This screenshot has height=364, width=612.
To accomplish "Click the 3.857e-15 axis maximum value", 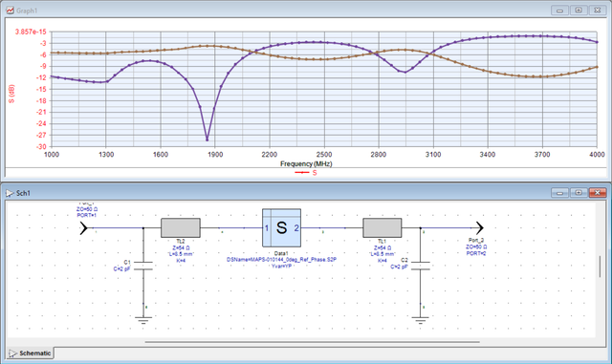I will pyautogui.click(x=31, y=32).
